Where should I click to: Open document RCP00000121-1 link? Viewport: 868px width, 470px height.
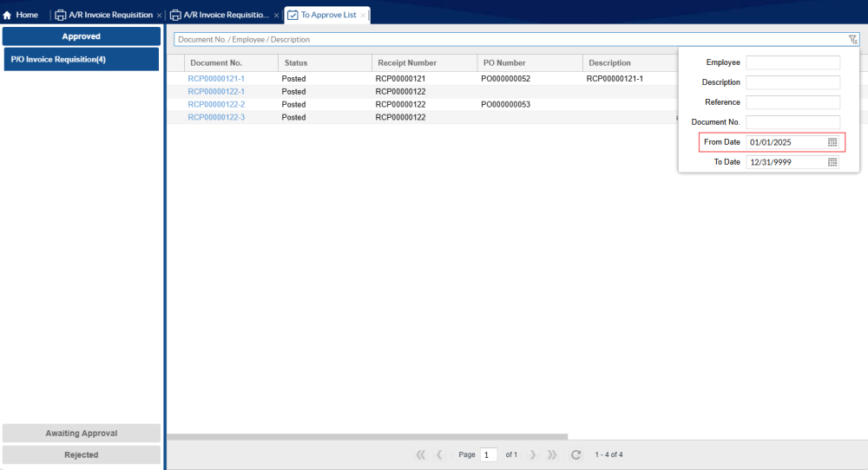pyautogui.click(x=216, y=78)
